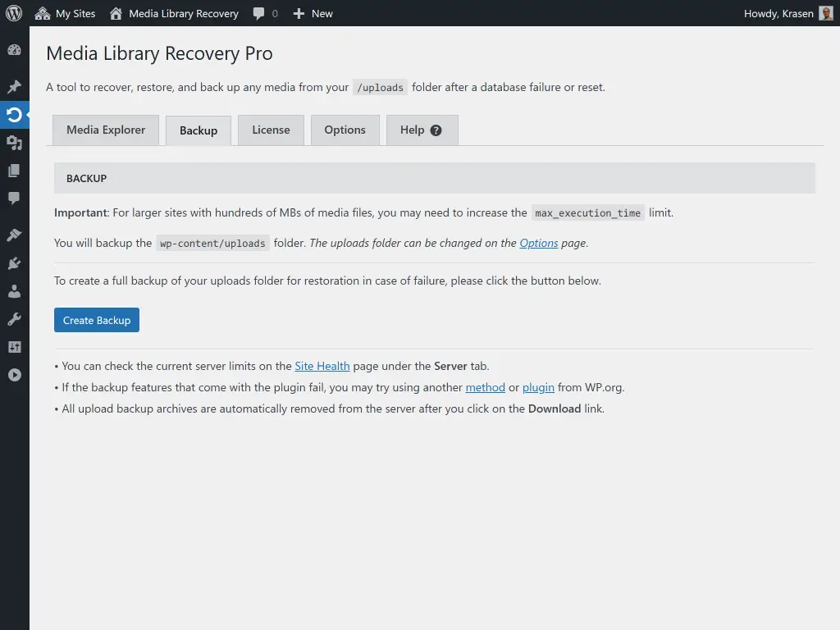Screen dimensions: 840x630
Task: Switch to the Media Explorer tab
Action: pos(105,130)
